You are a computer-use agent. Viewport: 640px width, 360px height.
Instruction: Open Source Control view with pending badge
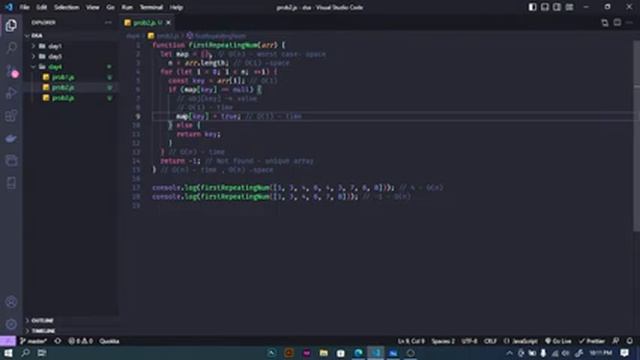tap(12, 71)
